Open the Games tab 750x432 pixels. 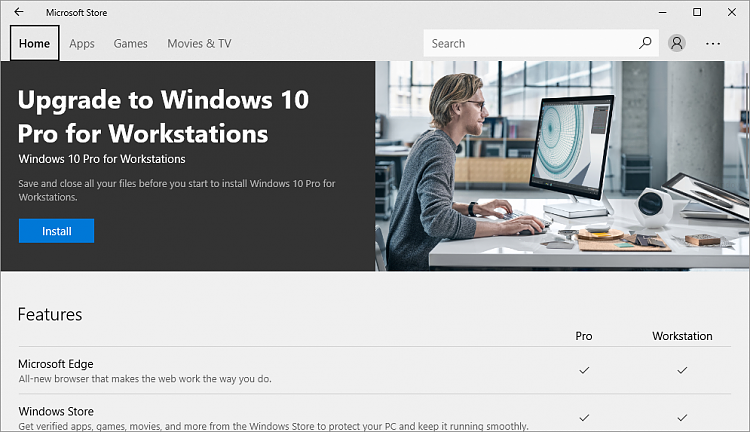click(131, 44)
